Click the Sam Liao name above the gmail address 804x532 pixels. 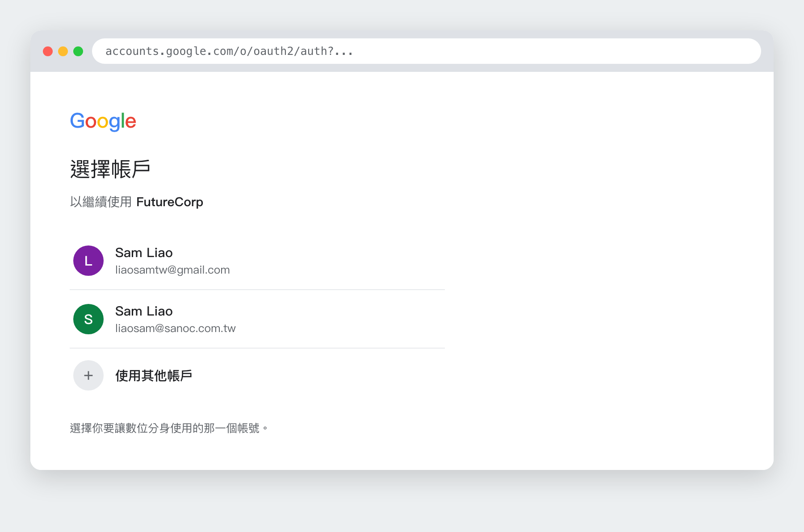[144, 253]
